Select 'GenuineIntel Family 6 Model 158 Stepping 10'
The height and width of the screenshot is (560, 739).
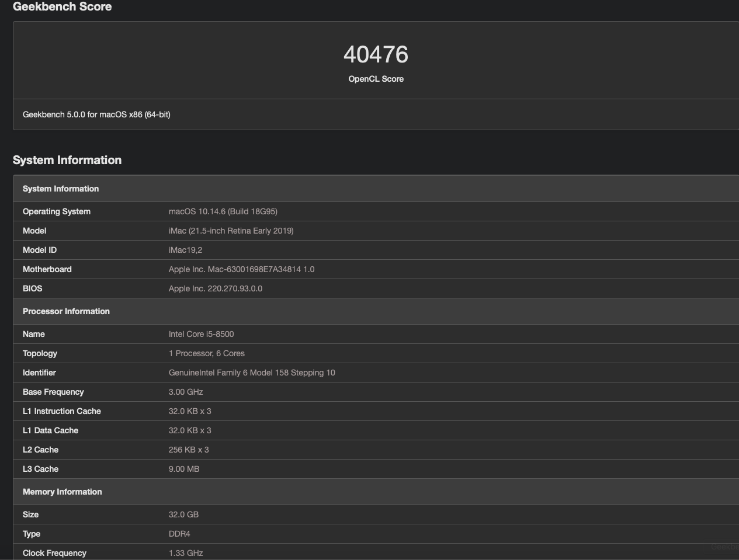[252, 373]
